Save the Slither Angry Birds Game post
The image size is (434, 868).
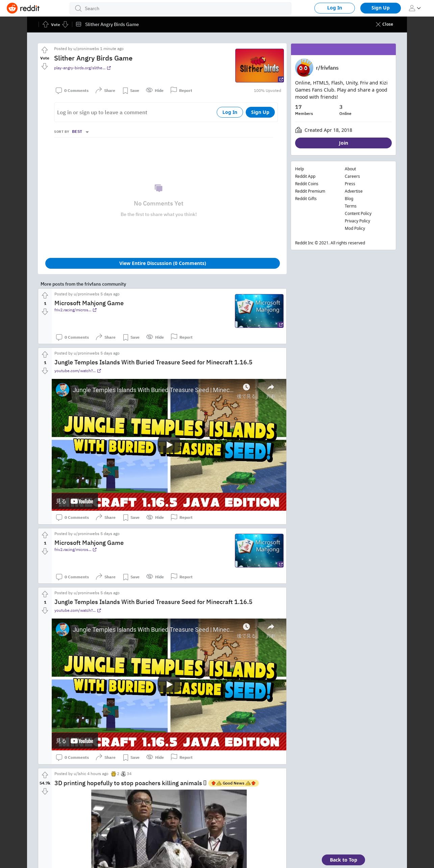coord(131,90)
